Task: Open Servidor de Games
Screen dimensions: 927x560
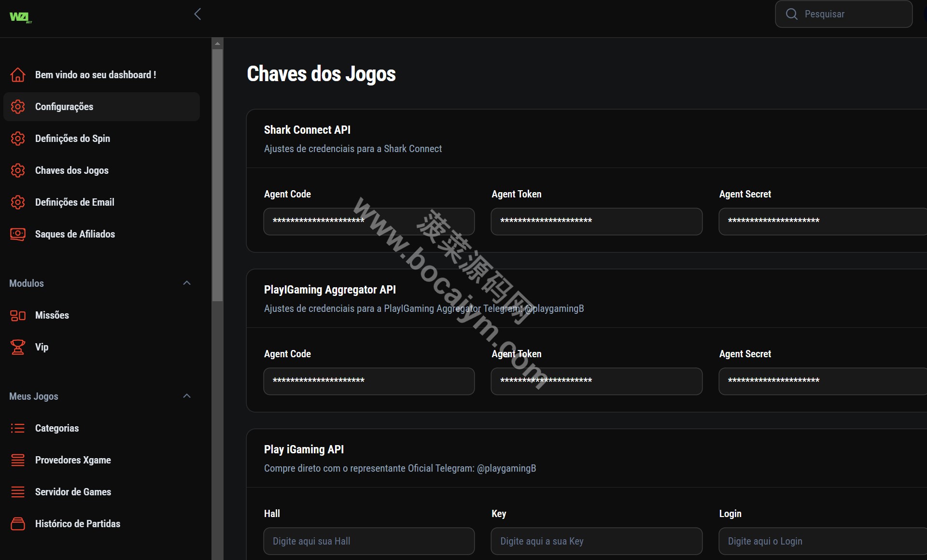Action: [x=101, y=492]
